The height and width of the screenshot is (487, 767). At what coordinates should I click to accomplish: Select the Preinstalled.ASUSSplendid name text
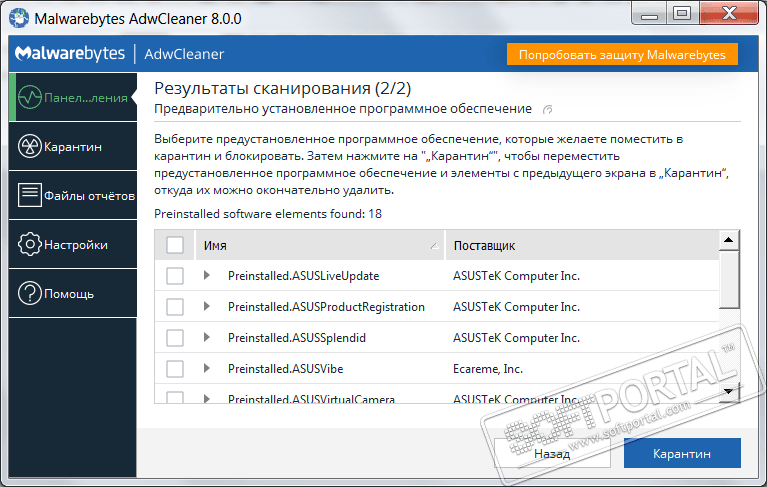point(297,337)
